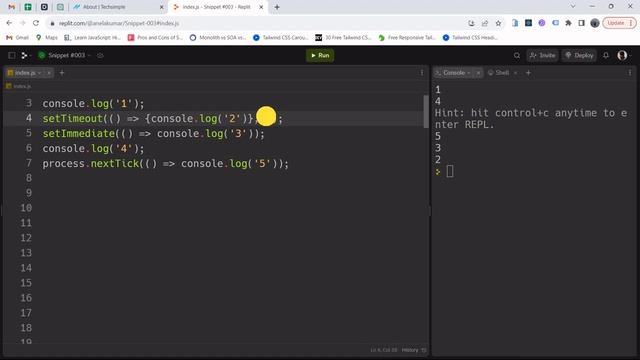
Task: Open the editor pane three-dot menu
Action: [x=422, y=73]
